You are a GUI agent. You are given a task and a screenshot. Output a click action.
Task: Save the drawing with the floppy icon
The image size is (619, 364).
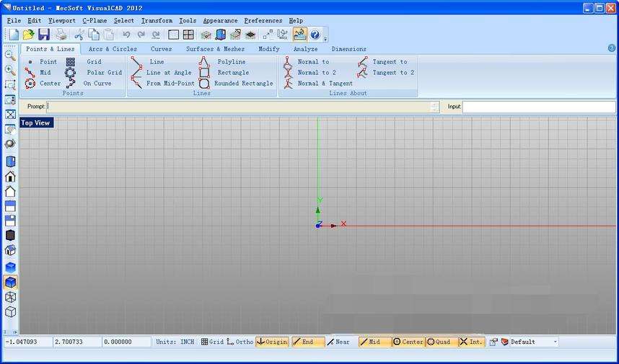[43, 35]
